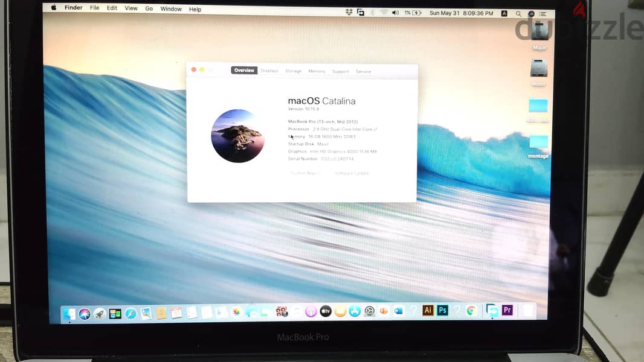Open Spotlight search magnifier

point(518,13)
